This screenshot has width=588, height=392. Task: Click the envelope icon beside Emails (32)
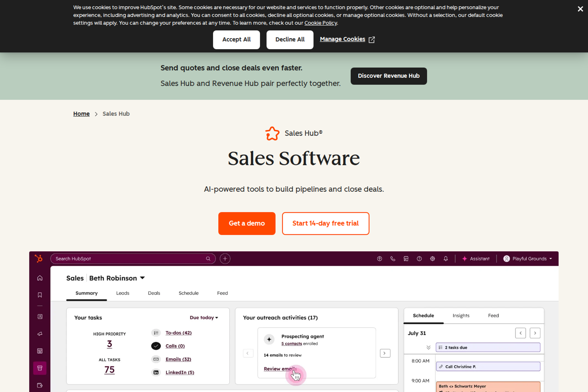point(156,359)
